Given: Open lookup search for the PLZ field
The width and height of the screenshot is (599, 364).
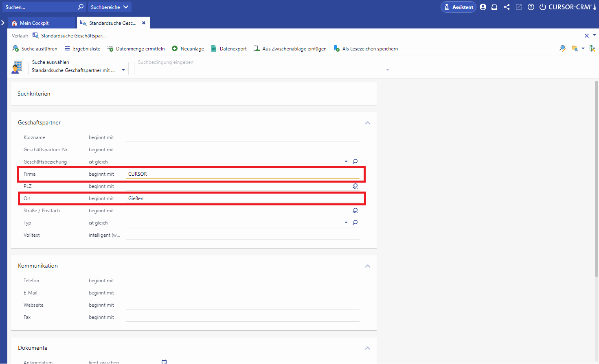Looking at the screenshot, I should (x=355, y=186).
